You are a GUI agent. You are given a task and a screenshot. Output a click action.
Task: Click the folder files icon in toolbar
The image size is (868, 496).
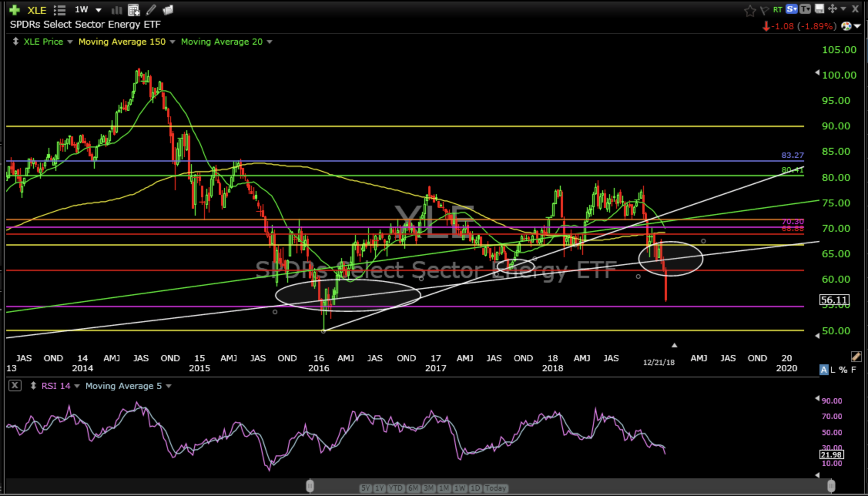click(x=168, y=10)
